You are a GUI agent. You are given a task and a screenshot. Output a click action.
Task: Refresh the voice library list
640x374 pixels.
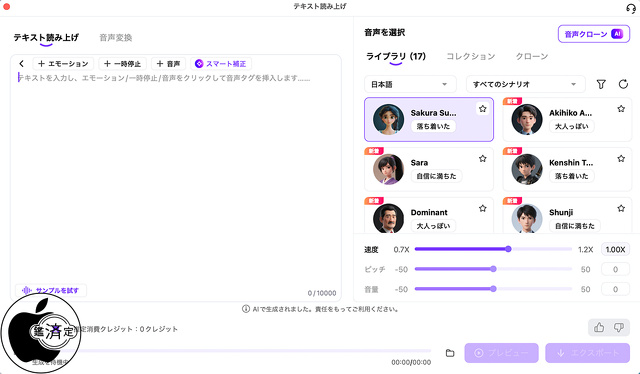click(x=623, y=84)
